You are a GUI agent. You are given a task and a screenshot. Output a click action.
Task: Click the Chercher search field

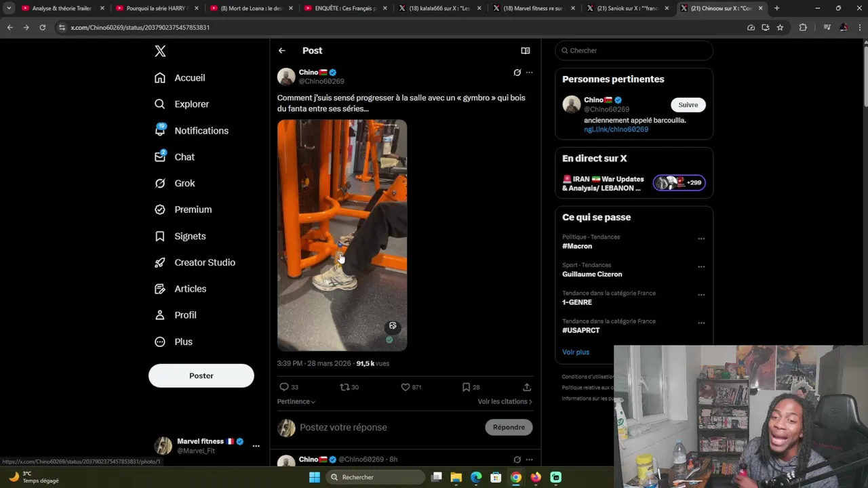pyautogui.click(x=634, y=51)
